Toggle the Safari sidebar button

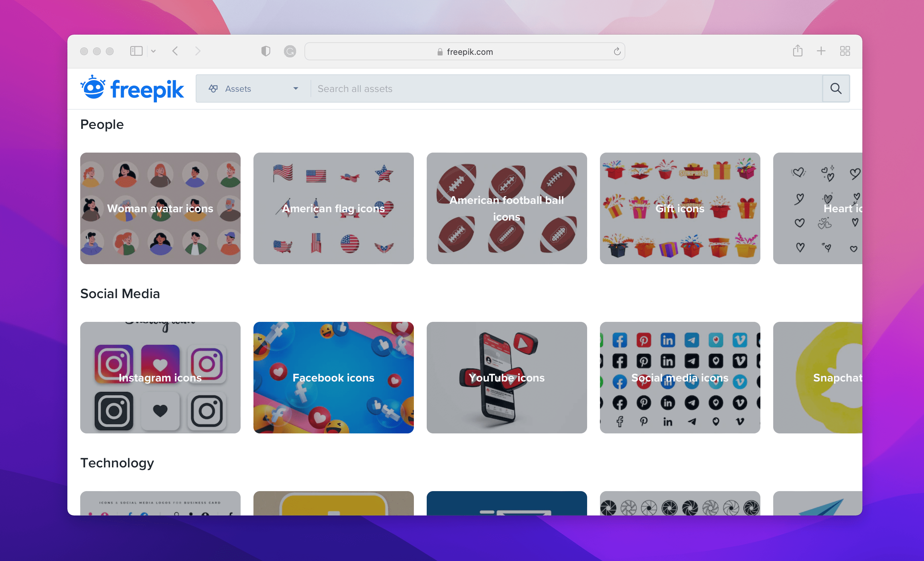pyautogui.click(x=136, y=51)
